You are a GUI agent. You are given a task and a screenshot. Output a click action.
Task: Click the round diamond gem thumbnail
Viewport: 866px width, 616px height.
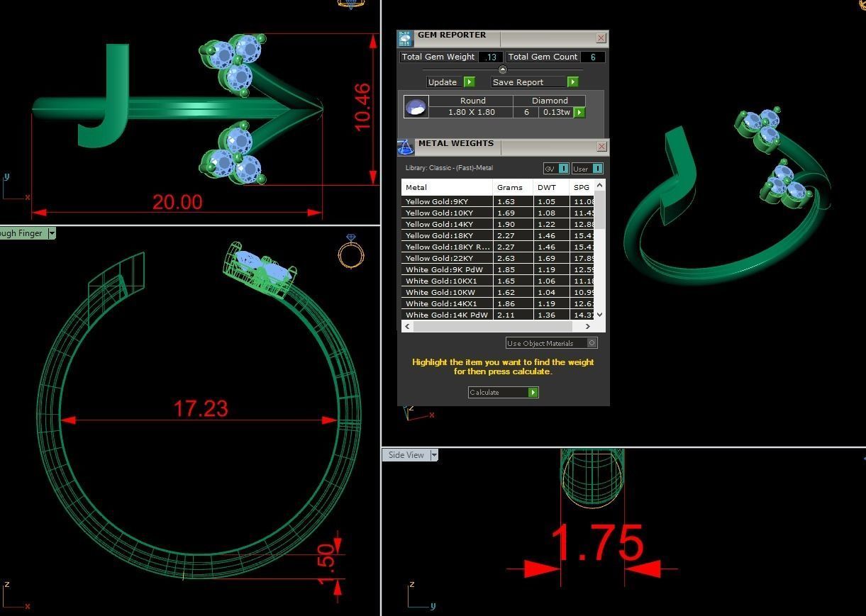click(416, 106)
